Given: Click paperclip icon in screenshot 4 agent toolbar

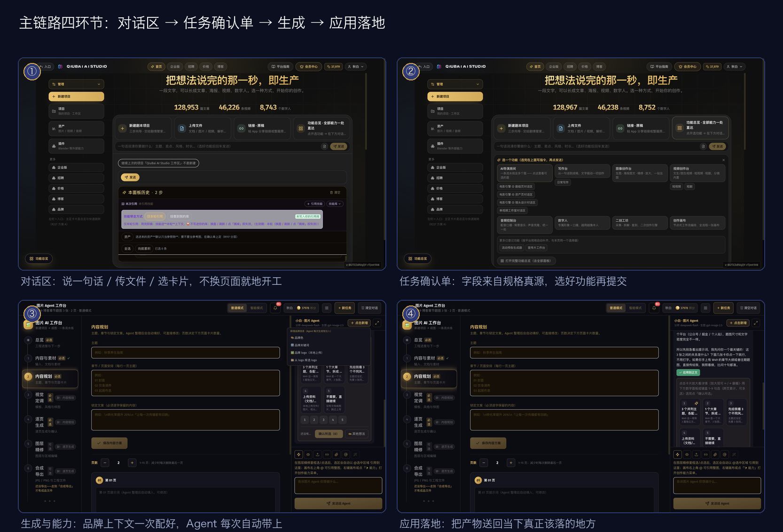Looking at the screenshot, I should (715, 454).
